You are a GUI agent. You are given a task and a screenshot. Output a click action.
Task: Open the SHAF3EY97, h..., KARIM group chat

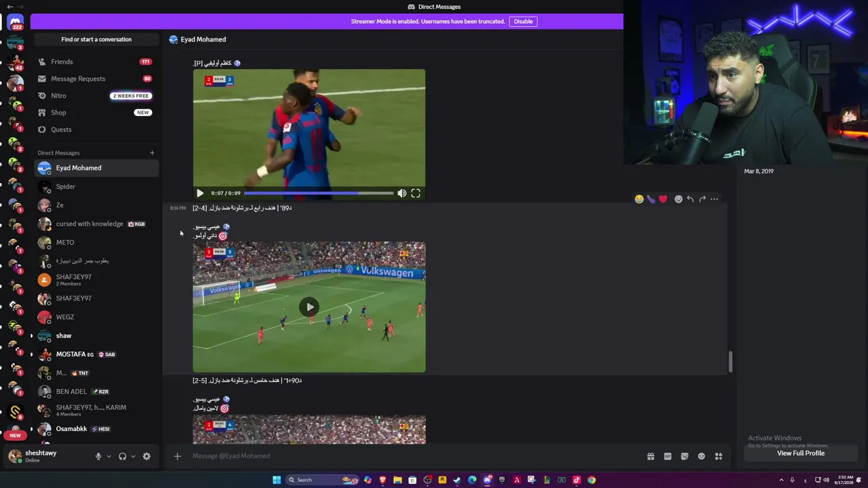[x=96, y=410]
